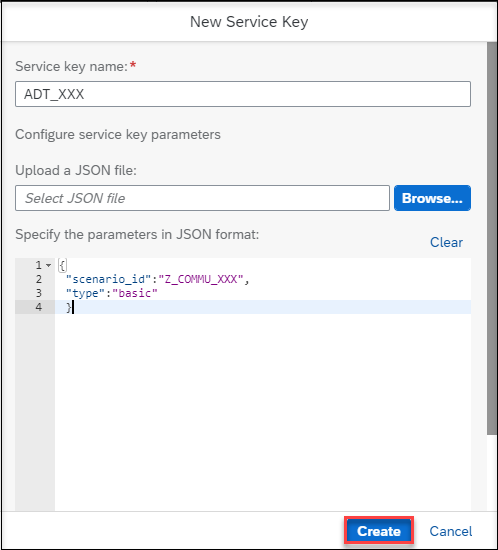Focus the Service key name field containing ADT_XXX
Viewport: 498px width, 550px height.
(x=243, y=94)
